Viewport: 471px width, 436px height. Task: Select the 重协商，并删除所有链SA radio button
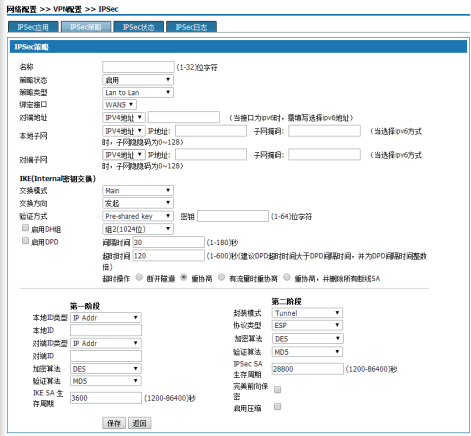[x=287, y=277]
